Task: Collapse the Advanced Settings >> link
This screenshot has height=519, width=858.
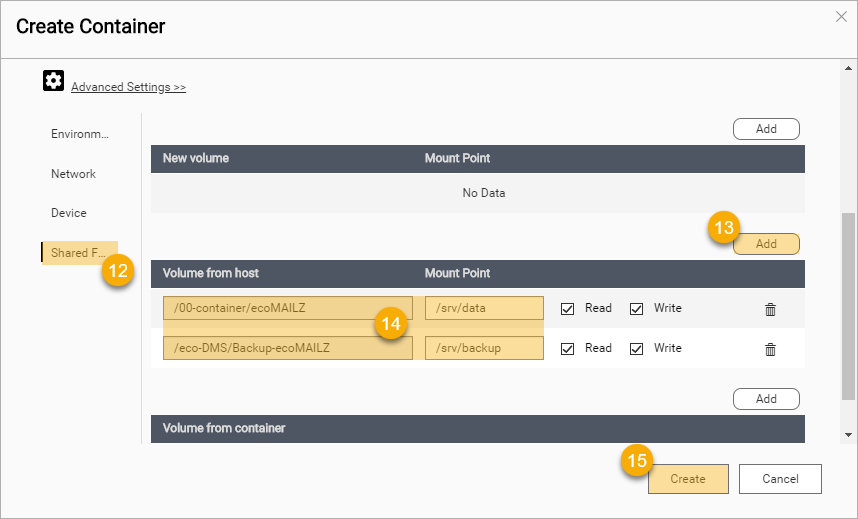Action: click(x=129, y=87)
